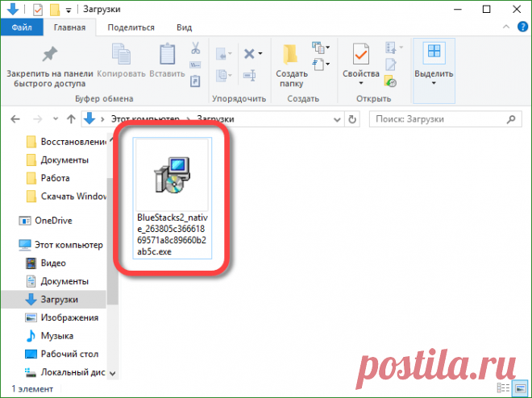Screen dimensions: 532x398
Task: Click the search magnifier icon
Action: click(x=510, y=119)
